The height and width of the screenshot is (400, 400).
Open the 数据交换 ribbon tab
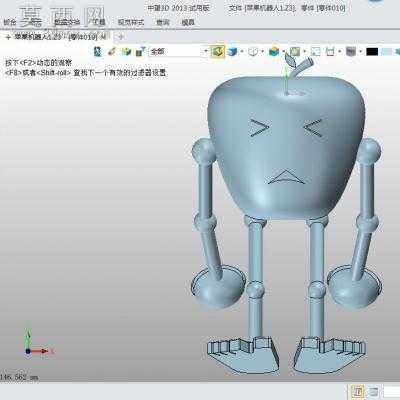coord(67,22)
